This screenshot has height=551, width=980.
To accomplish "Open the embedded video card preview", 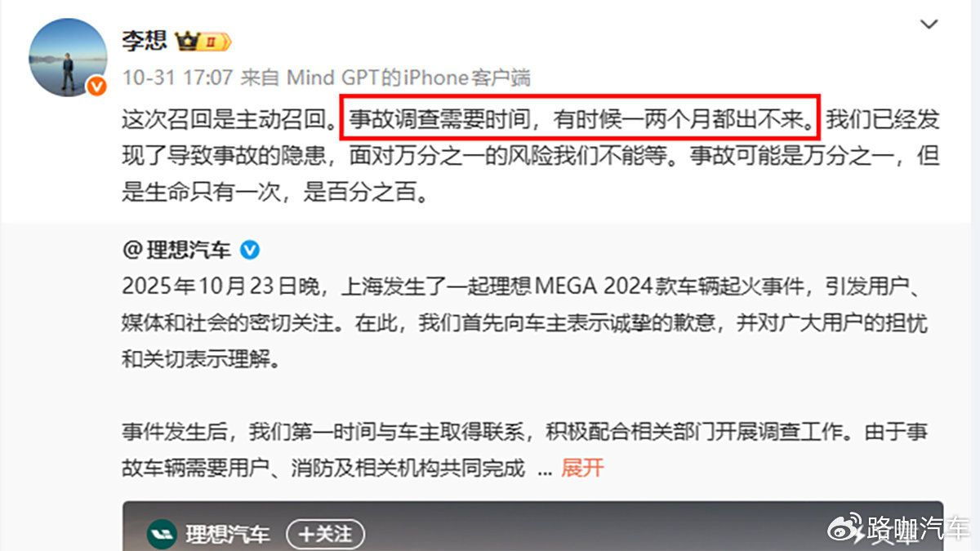I will point(532,526).
